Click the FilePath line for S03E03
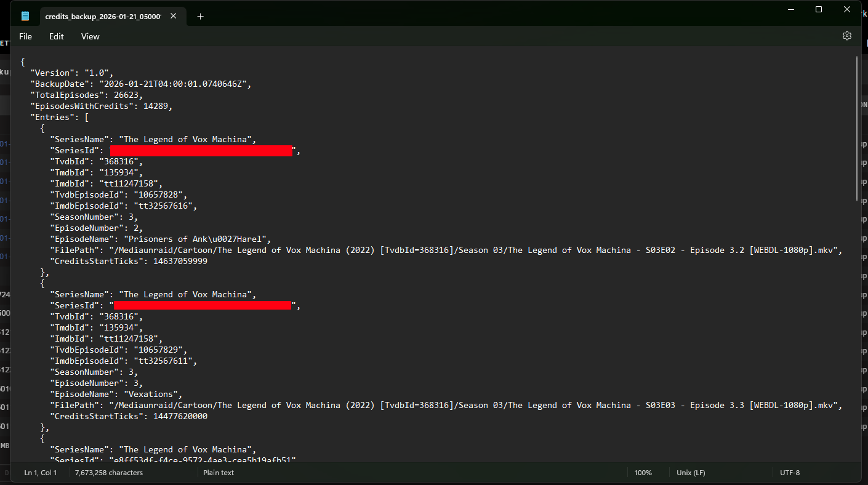The width and height of the screenshot is (868, 485). [x=446, y=405]
